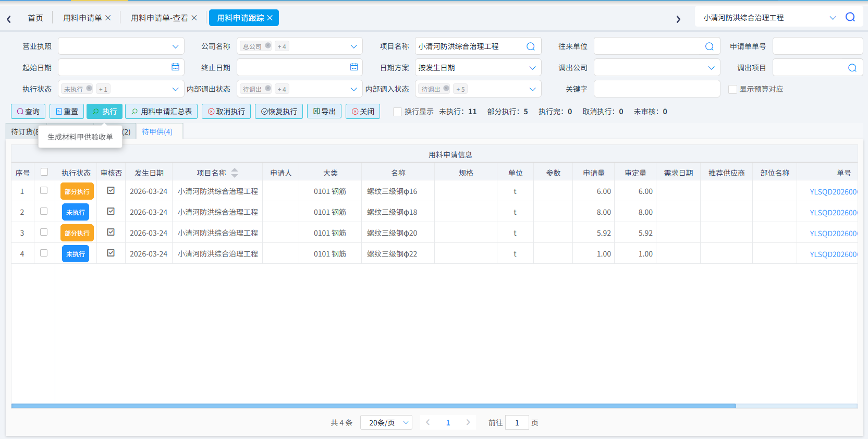Click search icon in 调出项目 field
Image resolution: width=868 pixels, height=439 pixels.
(852, 68)
